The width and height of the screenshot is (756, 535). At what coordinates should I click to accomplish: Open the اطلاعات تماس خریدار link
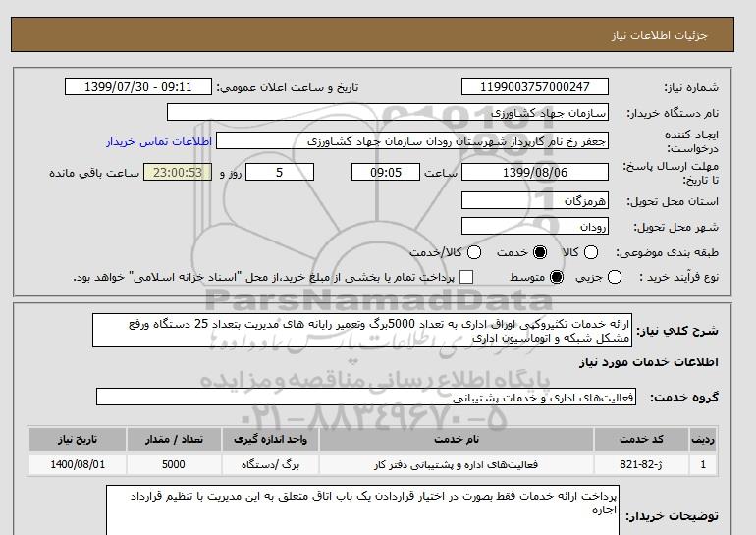[159, 141]
